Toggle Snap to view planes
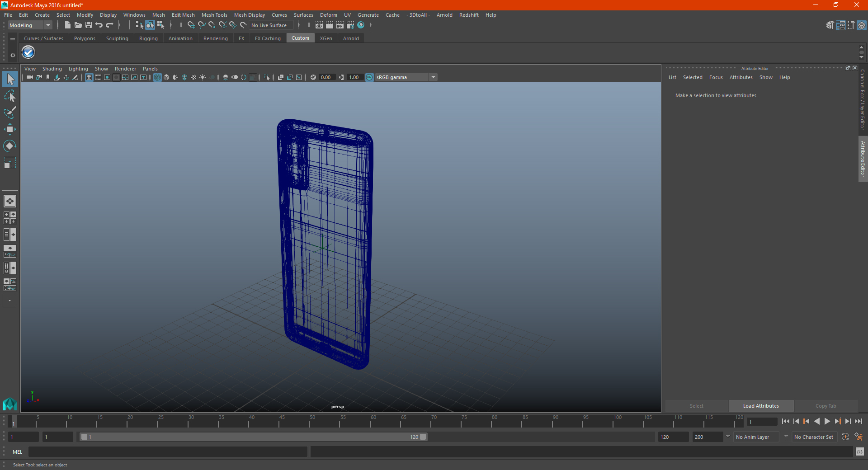This screenshot has height=470, width=868. pyautogui.click(x=233, y=25)
